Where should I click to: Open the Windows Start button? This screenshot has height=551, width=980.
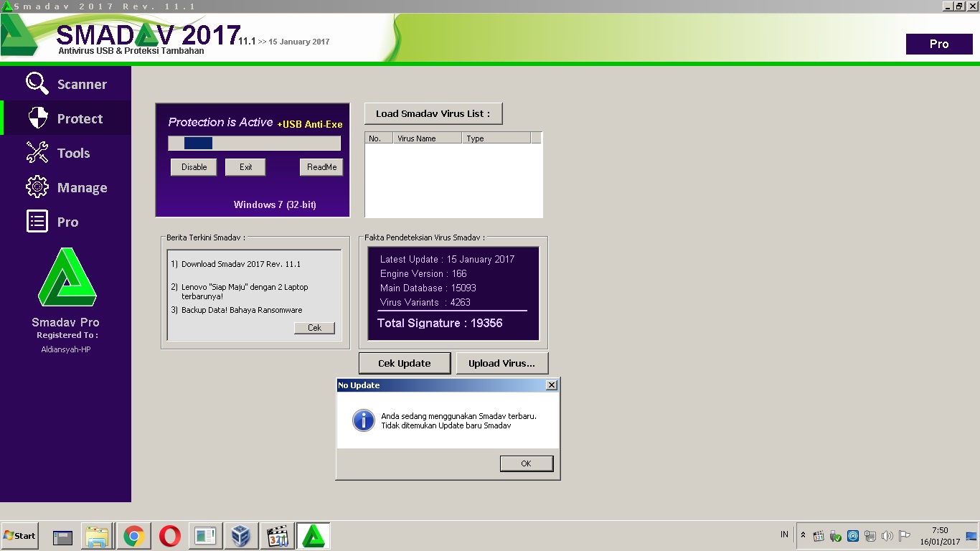pyautogui.click(x=19, y=536)
